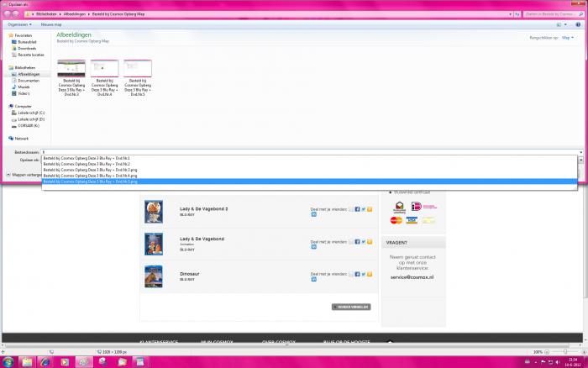
Task: Open the Dinosaur title link
Action: coord(189,274)
